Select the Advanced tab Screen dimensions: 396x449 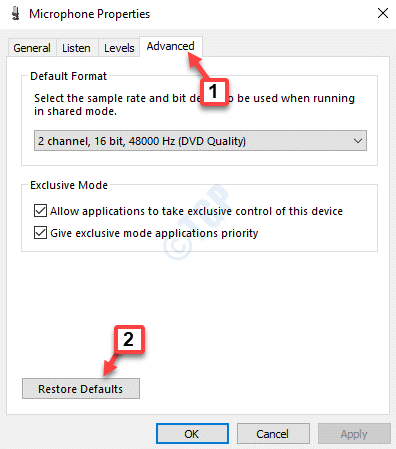(170, 46)
